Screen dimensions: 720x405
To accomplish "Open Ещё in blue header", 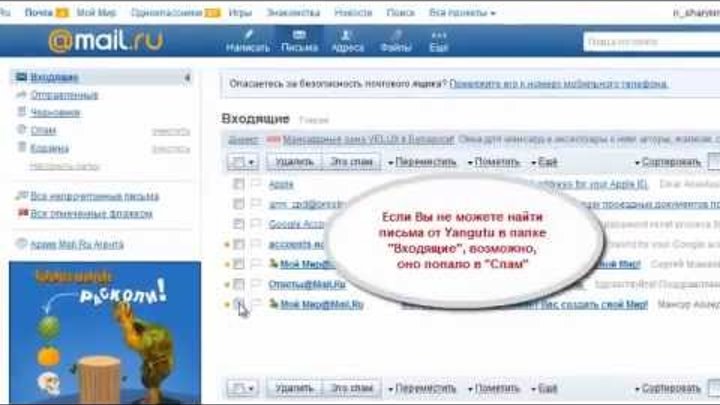I will (x=439, y=41).
